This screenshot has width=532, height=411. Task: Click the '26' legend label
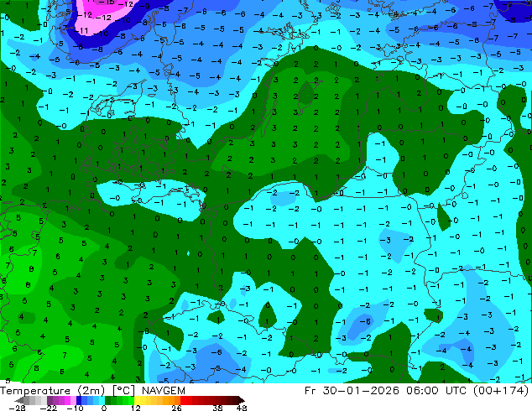pos(176,408)
